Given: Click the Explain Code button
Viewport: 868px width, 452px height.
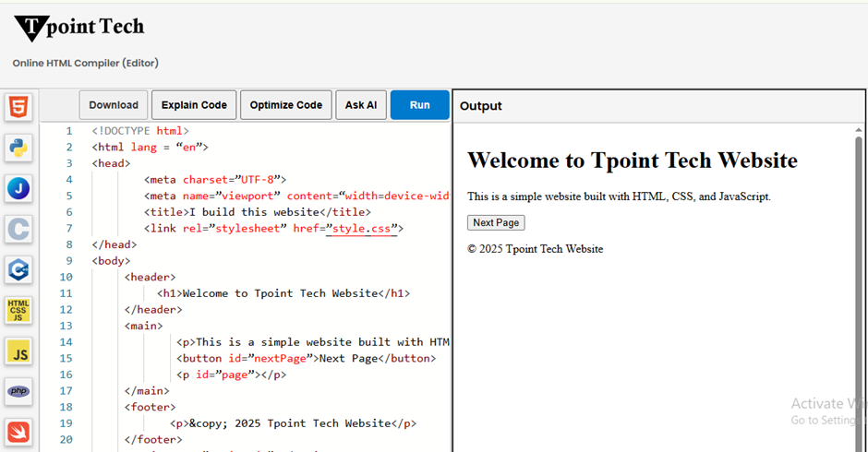Looking at the screenshot, I should point(194,105).
